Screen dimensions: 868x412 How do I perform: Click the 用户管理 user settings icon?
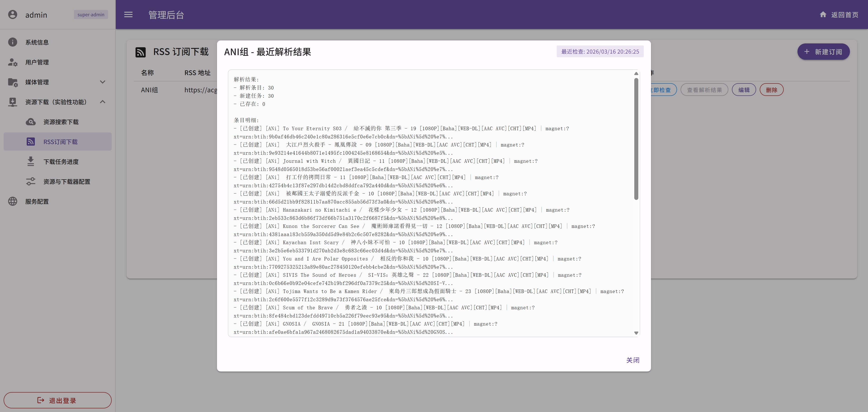point(12,62)
